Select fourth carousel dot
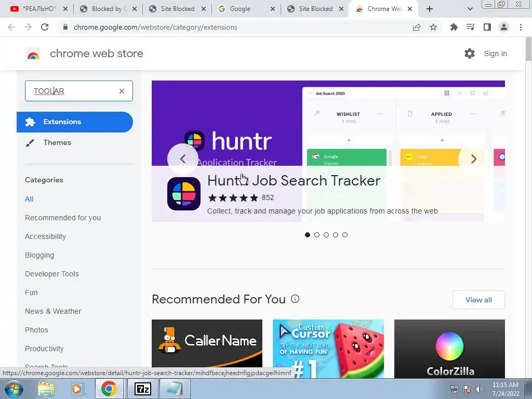The image size is (532, 399). point(336,235)
